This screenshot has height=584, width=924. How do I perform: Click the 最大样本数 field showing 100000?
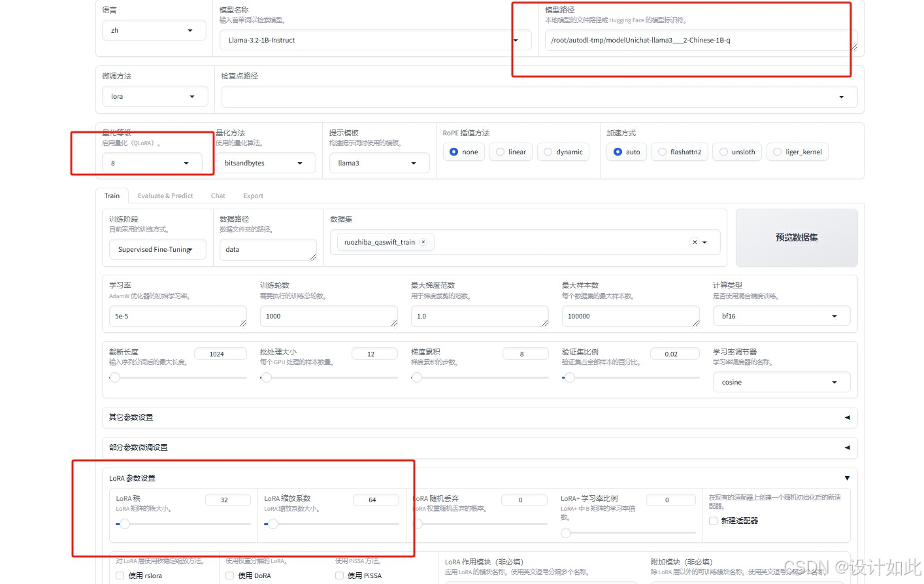pos(631,316)
